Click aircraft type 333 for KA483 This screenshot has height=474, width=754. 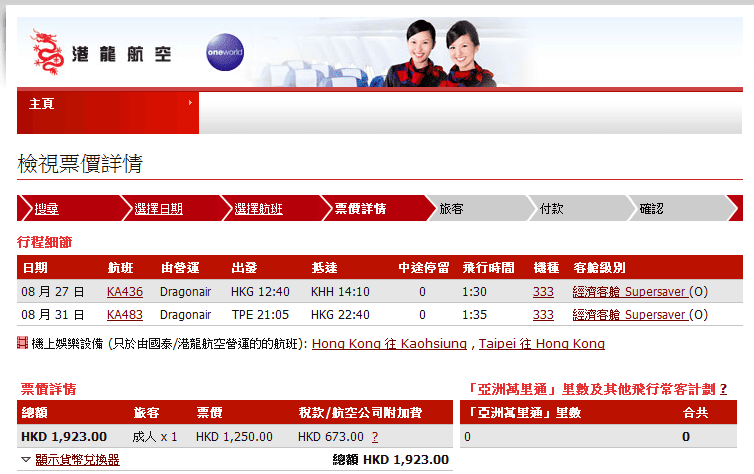pyautogui.click(x=543, y=314)
